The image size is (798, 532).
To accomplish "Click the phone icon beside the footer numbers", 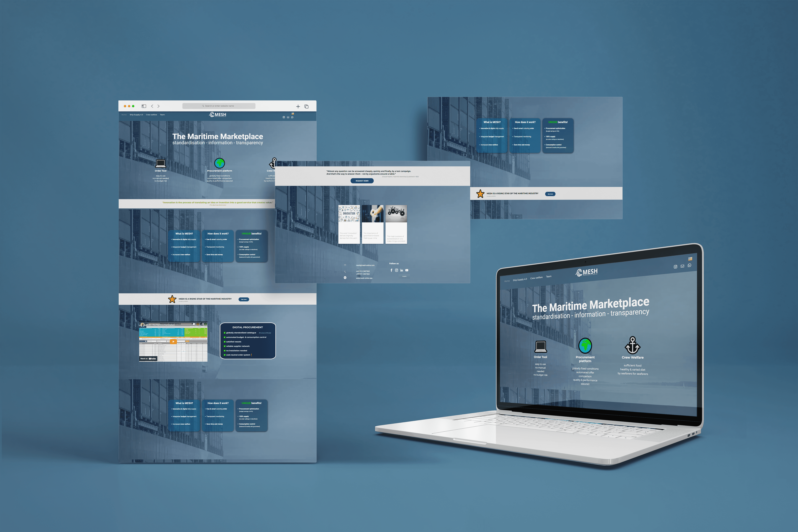I will (x=345, y=272).
